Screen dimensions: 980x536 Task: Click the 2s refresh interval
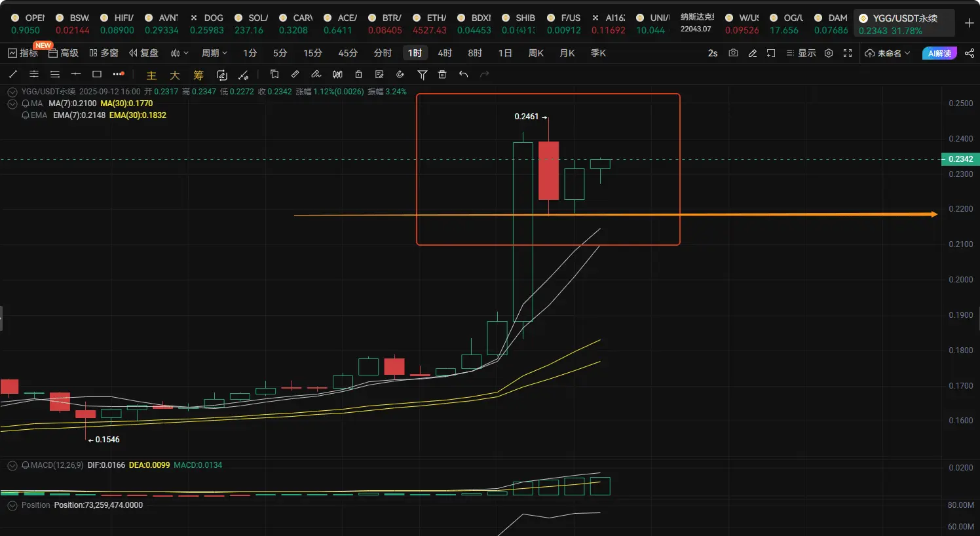click(713, 53)
